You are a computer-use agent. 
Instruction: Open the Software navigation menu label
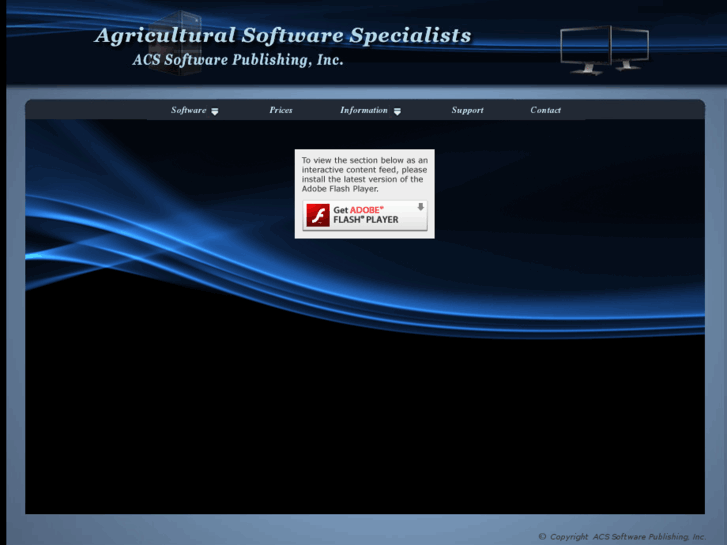[x=188, y=110]
